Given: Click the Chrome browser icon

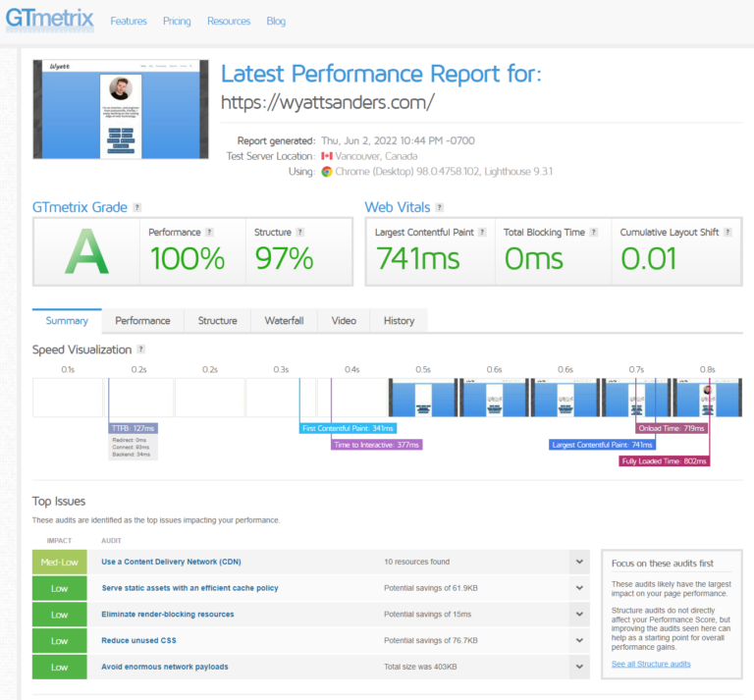Looking at the screenshot, I should click(x=327, y=172).
